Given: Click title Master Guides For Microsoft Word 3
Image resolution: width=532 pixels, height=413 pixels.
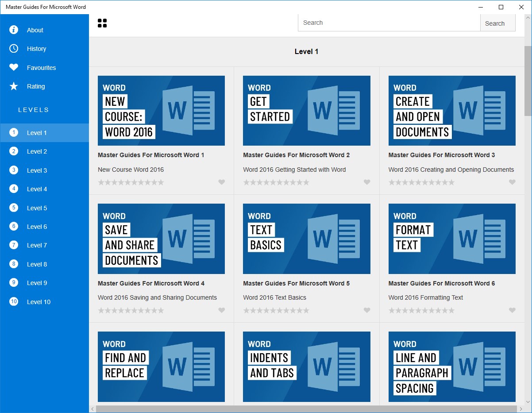Looking at the screenshot, I should 442,155.
